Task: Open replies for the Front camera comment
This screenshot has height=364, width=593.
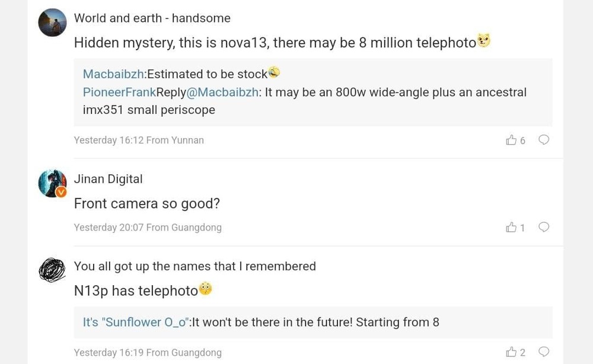Action: [x=543, y=227]
